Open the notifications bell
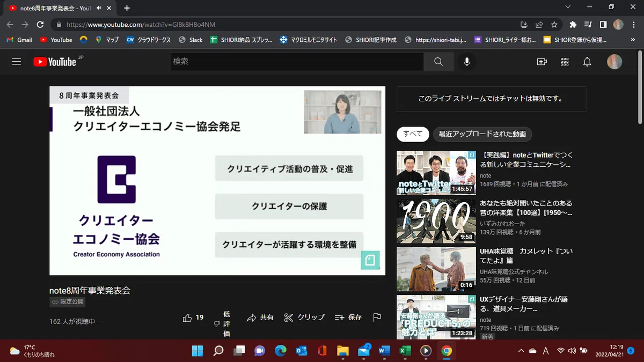Image resolution: width=644 pixels, height=362 pixels. (587, 62)
